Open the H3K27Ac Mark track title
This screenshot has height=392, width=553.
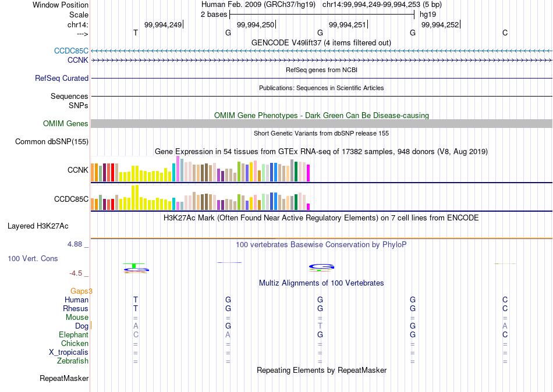(321, 218)
